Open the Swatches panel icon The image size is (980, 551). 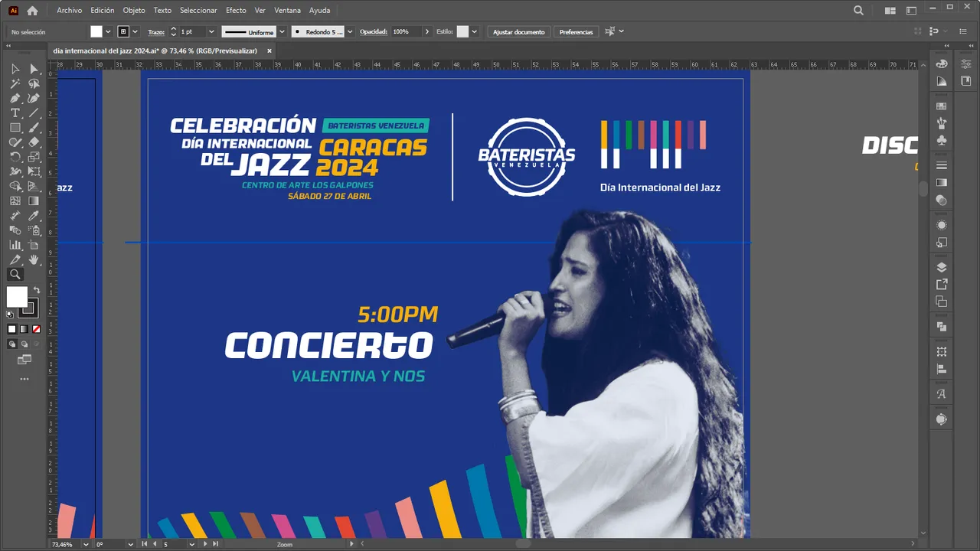point(942,106)
